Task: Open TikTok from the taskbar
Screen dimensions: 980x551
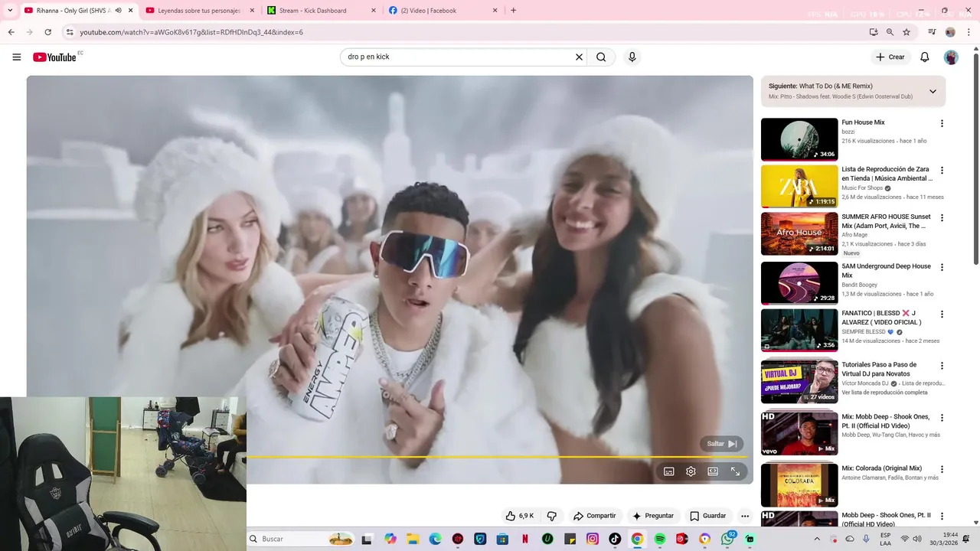Action: (x=615, y=539)
